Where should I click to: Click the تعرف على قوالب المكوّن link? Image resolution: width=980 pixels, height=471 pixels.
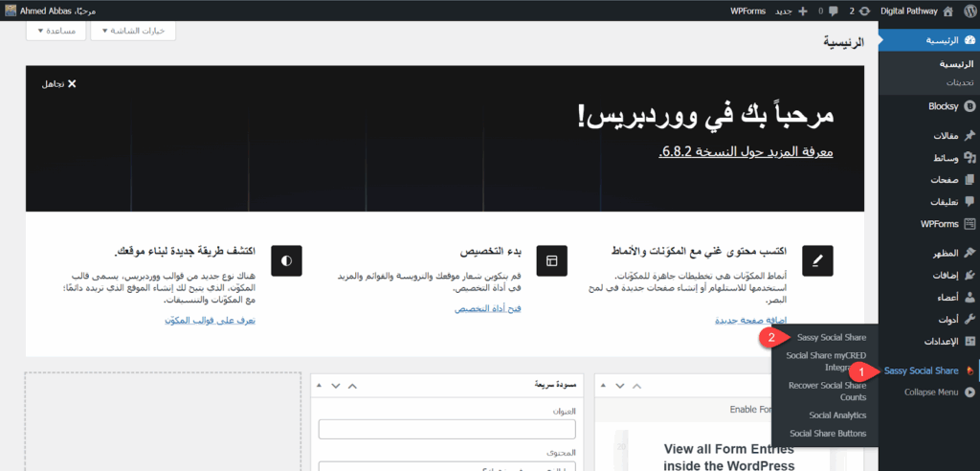210,321
